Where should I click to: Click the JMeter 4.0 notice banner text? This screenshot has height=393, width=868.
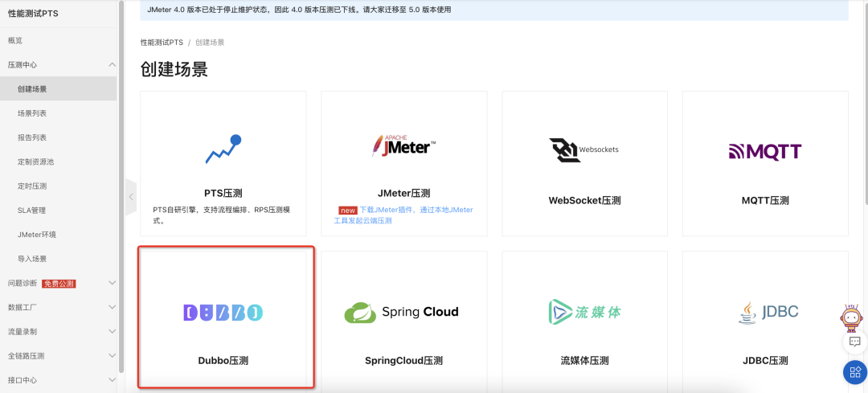[x=300, y=10]
